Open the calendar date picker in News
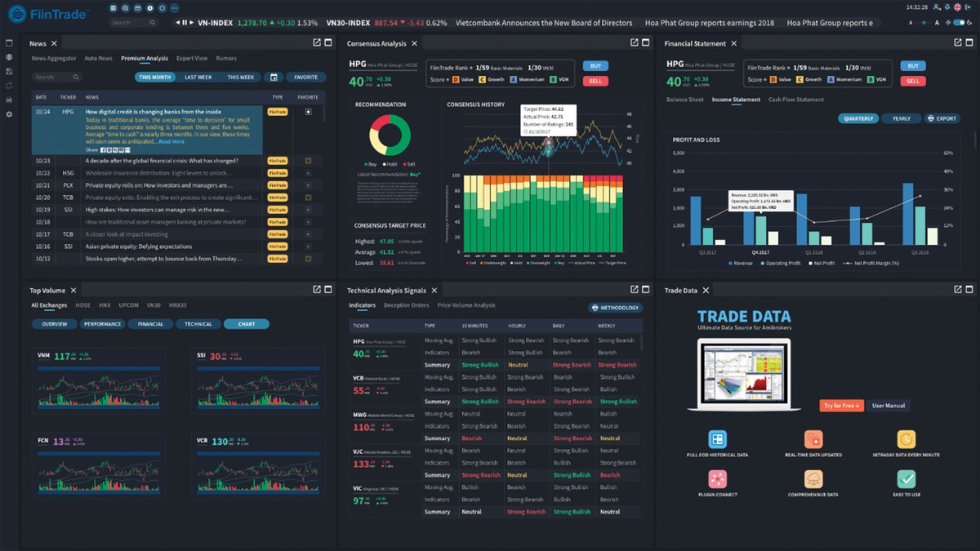Screen dimensions: 980x551 [274, 78]
